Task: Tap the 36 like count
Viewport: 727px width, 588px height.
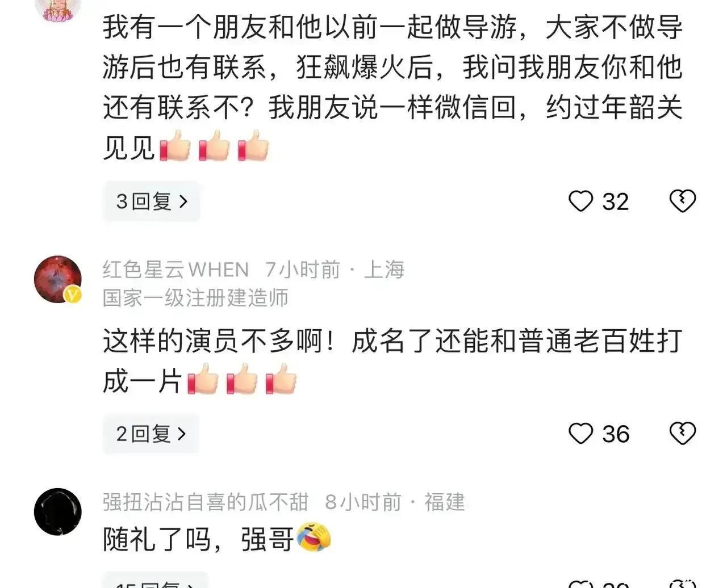Action: [x=616, y=434]
